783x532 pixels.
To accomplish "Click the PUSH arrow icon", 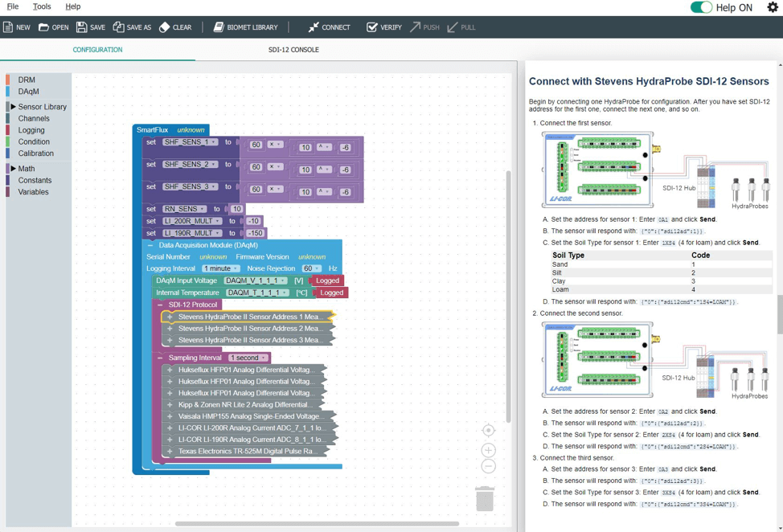I will pyautogui.click(x=415, y=27).
